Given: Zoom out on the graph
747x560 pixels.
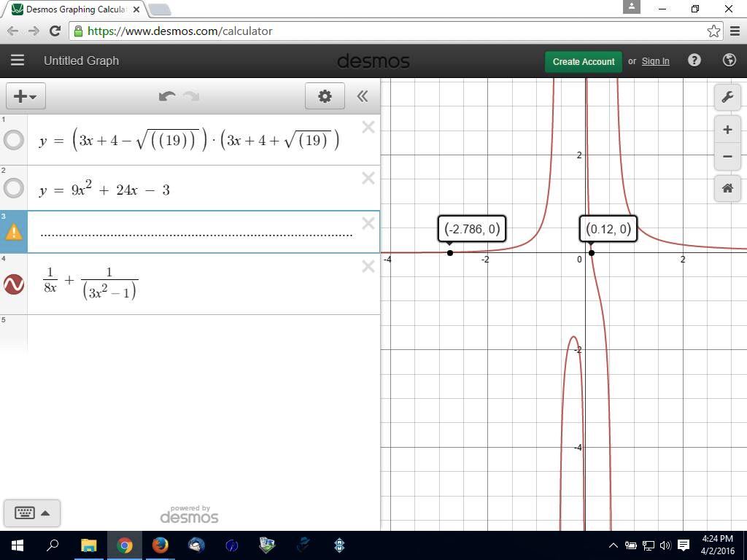Looking at the screenshot, I should pyautogui.click(x=727, y=156).
